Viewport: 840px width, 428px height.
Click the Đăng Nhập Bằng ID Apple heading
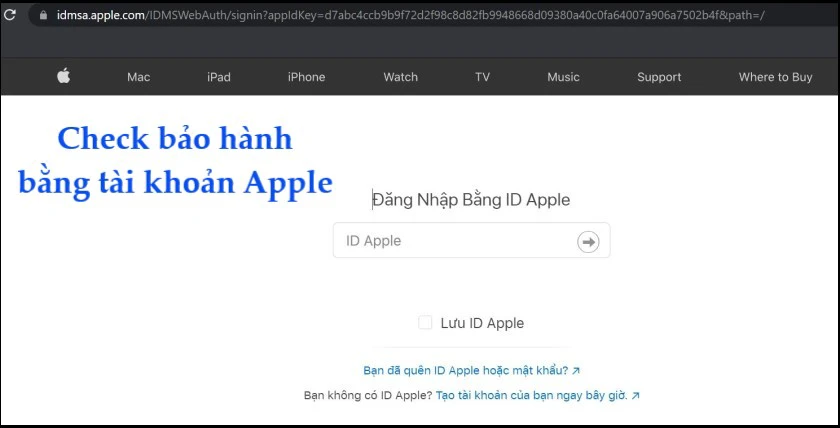pyautogui.click(x=471, y=200)
